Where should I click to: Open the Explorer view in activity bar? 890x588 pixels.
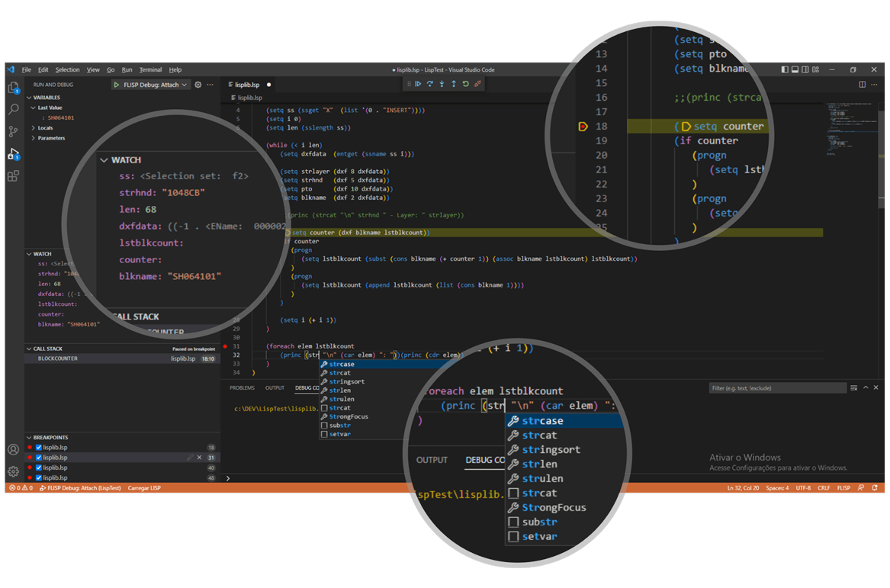(x=14, y=88)
